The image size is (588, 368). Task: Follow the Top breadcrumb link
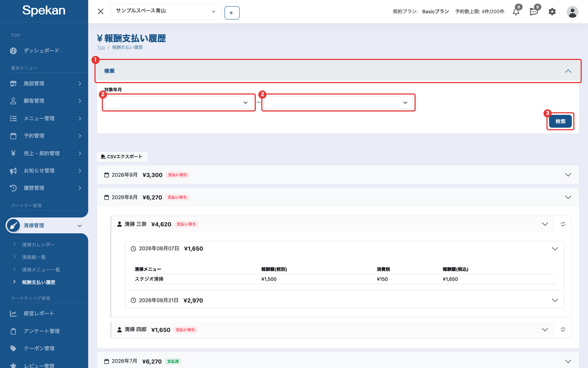coord(101,47)
